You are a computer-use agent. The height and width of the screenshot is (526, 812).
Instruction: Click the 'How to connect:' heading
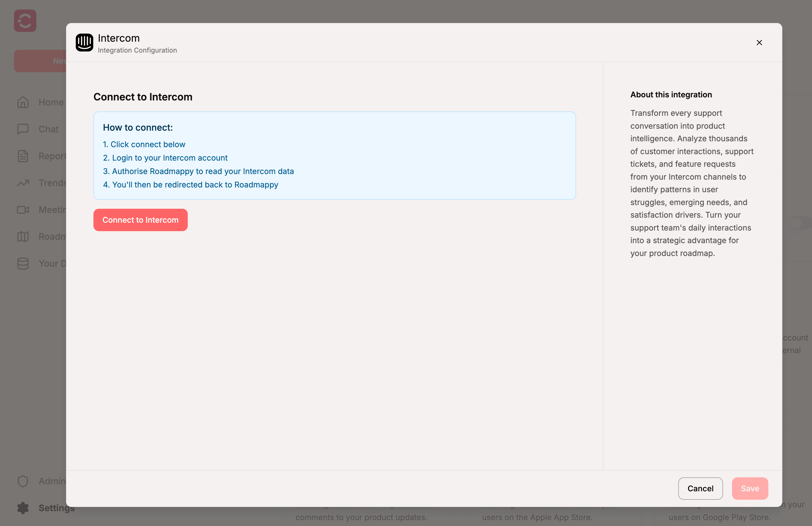pyautogui.click(x=138, y=127)
